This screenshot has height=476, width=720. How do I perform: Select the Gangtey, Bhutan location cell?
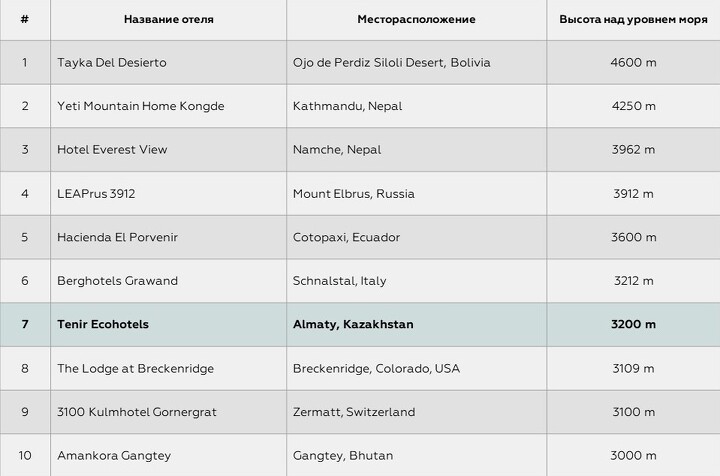point(343,456)
